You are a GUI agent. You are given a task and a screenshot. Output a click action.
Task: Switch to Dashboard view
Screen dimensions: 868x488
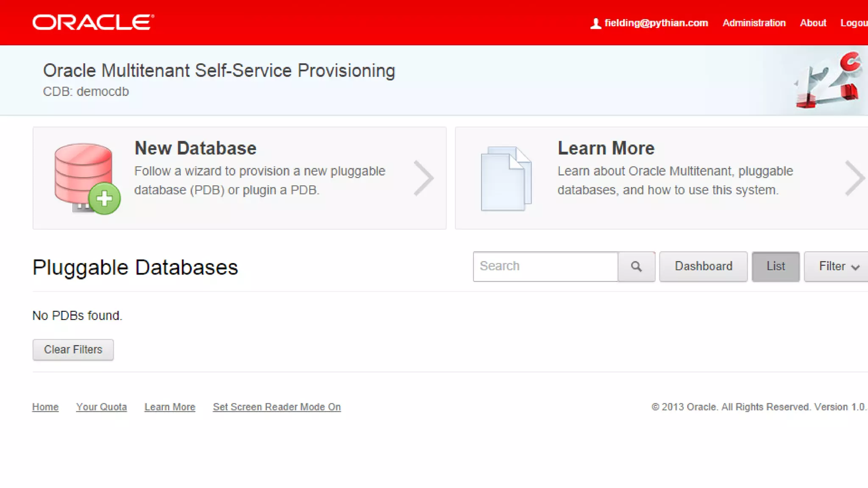[703, 266]
